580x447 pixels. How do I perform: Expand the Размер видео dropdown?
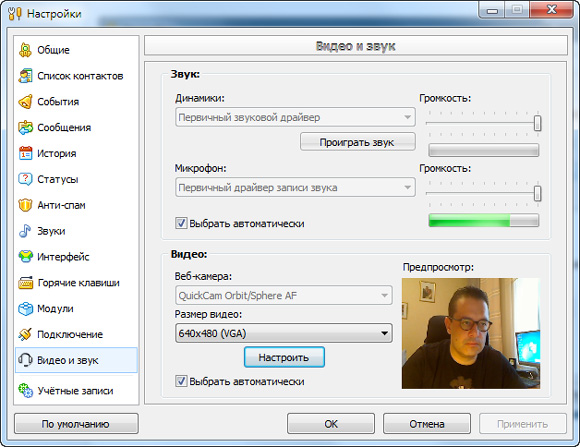(284, 333)
